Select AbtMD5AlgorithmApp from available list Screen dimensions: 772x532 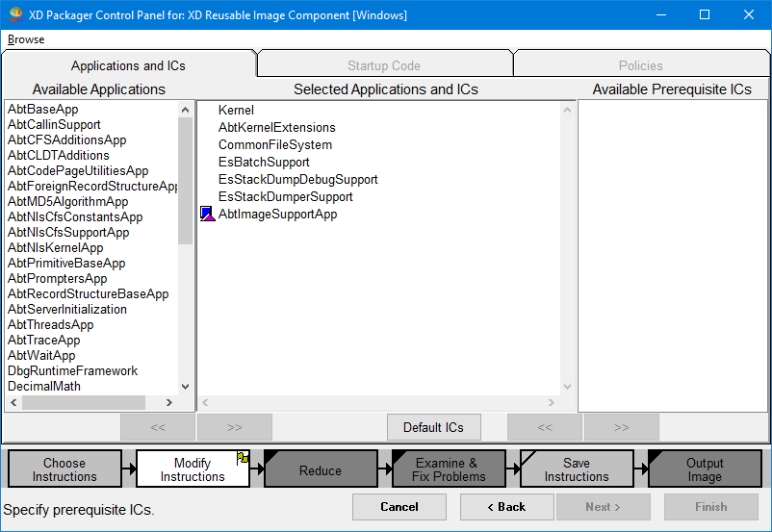[x=67, y=201]
